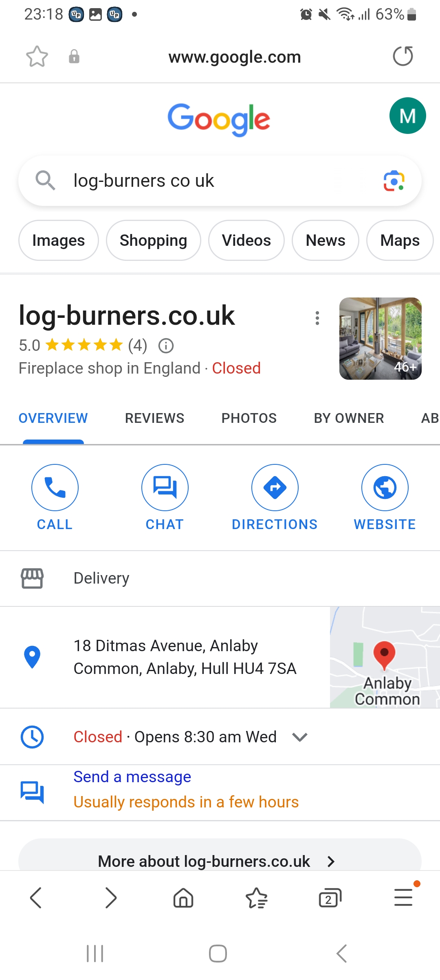Focus the search box with log-burners query

[220, 181]
